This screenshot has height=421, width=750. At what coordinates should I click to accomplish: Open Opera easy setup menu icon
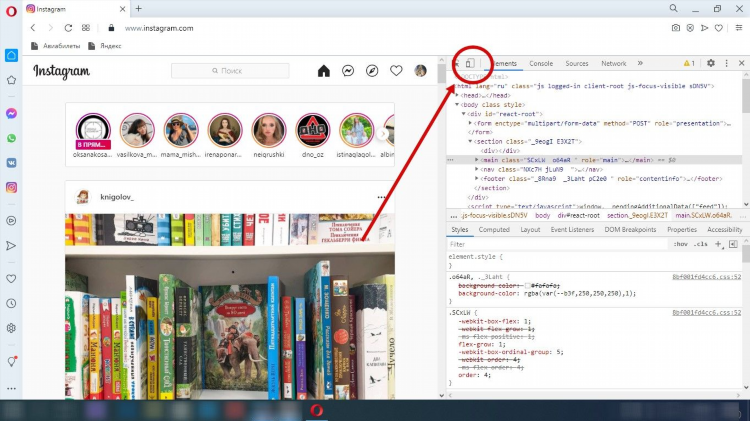pyautogui.click(x=739, y=28)
